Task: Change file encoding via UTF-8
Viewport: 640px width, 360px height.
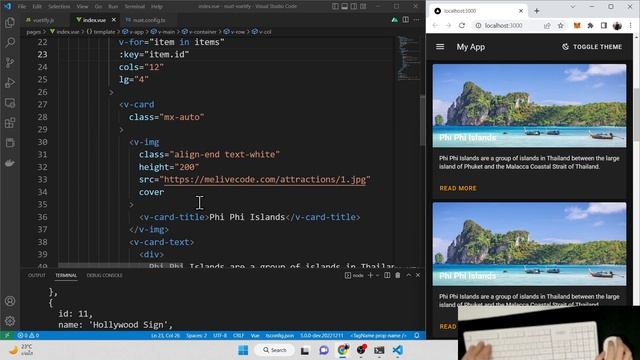Action: (220, 336)
